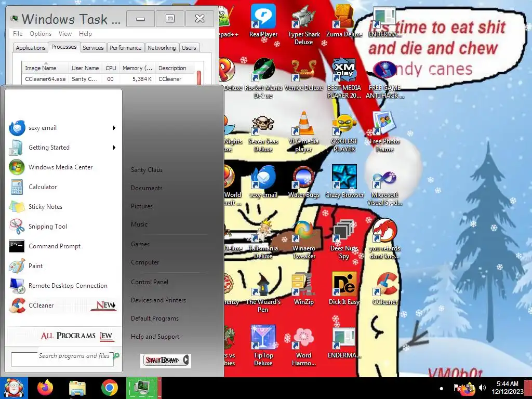Open the Venice Deluxe desktop icon
This screenshot has width=532, height=399.
pyautogui.click(x=303, y=75)
